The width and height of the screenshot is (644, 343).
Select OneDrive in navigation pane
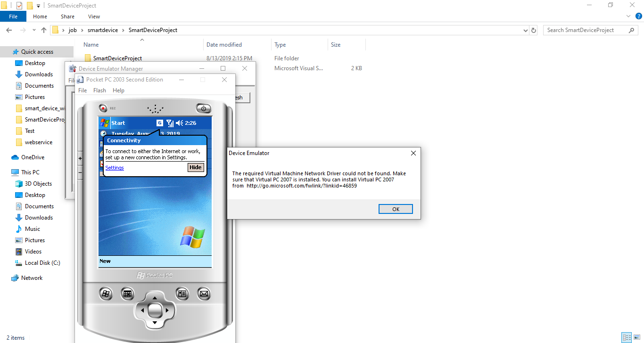[33, 157]
